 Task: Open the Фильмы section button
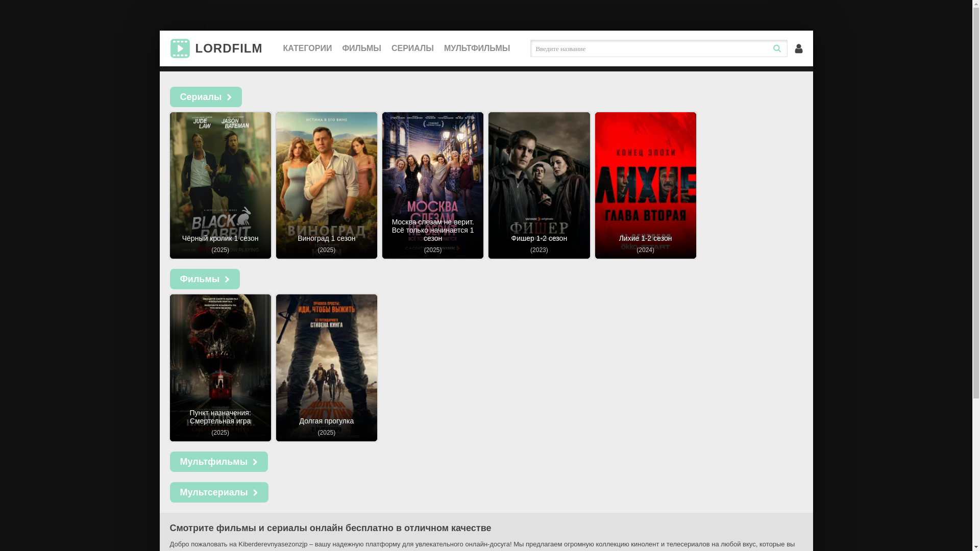click(205, 279)
